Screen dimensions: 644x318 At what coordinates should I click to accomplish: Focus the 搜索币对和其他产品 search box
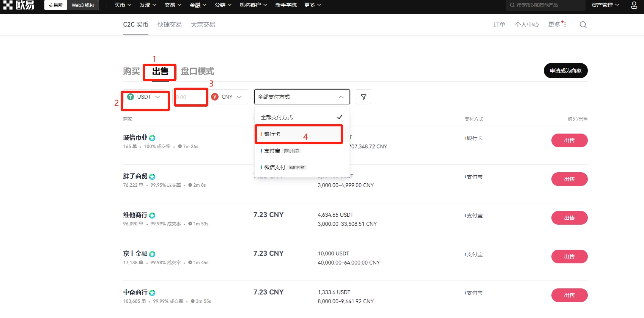coord(545,5)
